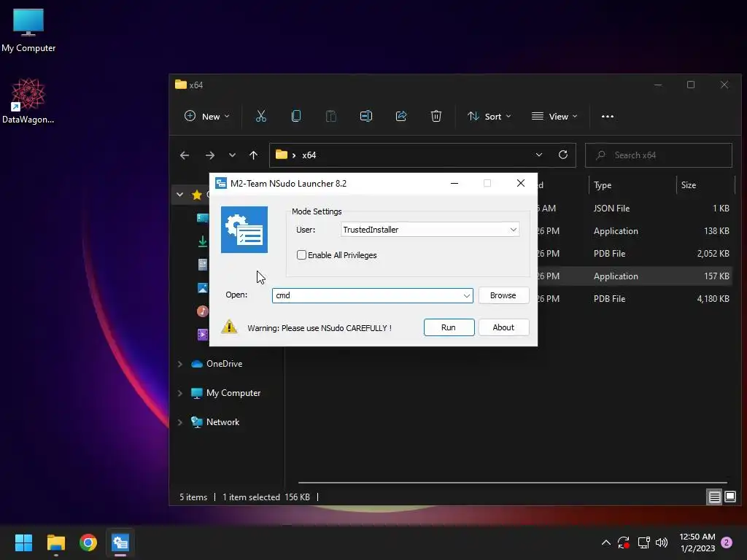
Task: Click the Run button in NSudo
Action: tap(449, 327)
